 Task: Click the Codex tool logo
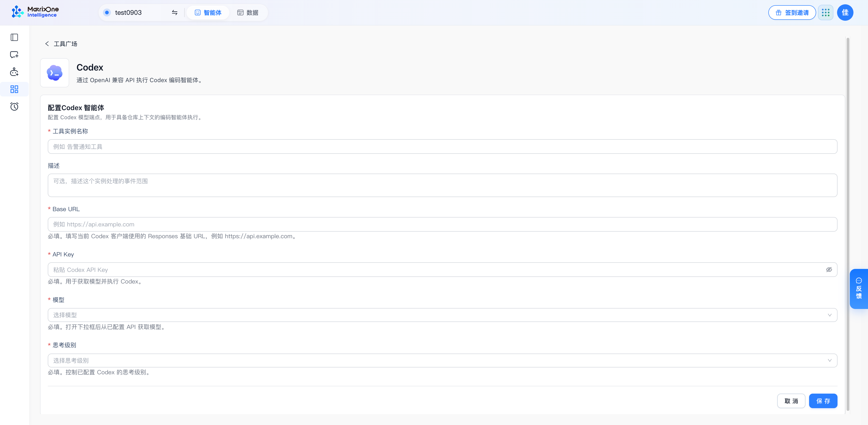(55, 73)
